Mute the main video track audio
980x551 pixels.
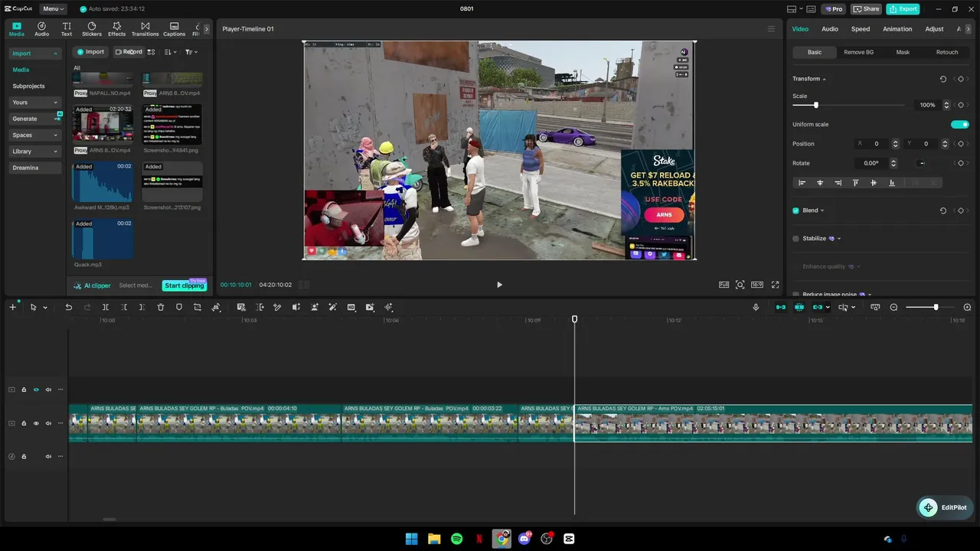click(48, 423)
